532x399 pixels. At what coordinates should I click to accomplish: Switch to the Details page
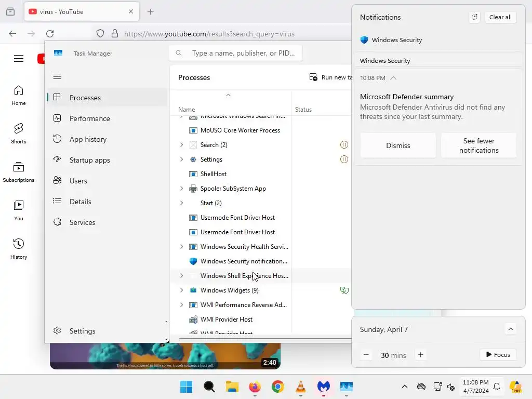point(107,202)
